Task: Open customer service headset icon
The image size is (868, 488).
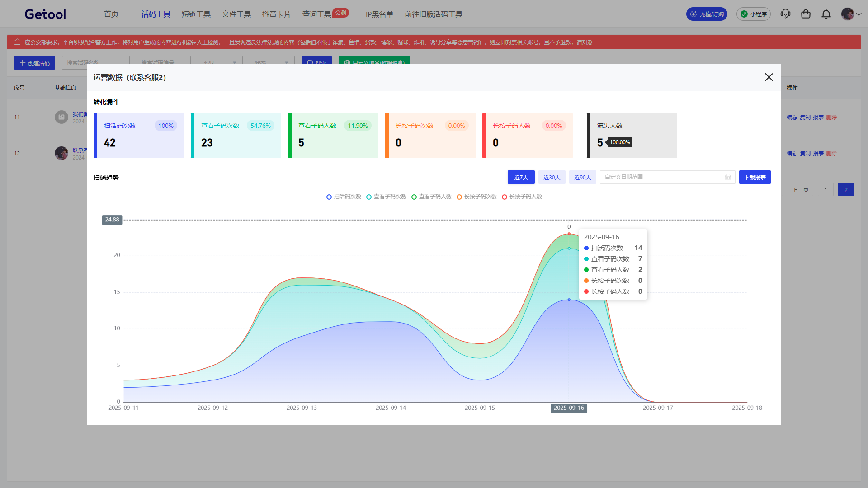Action: pos(785,14)
